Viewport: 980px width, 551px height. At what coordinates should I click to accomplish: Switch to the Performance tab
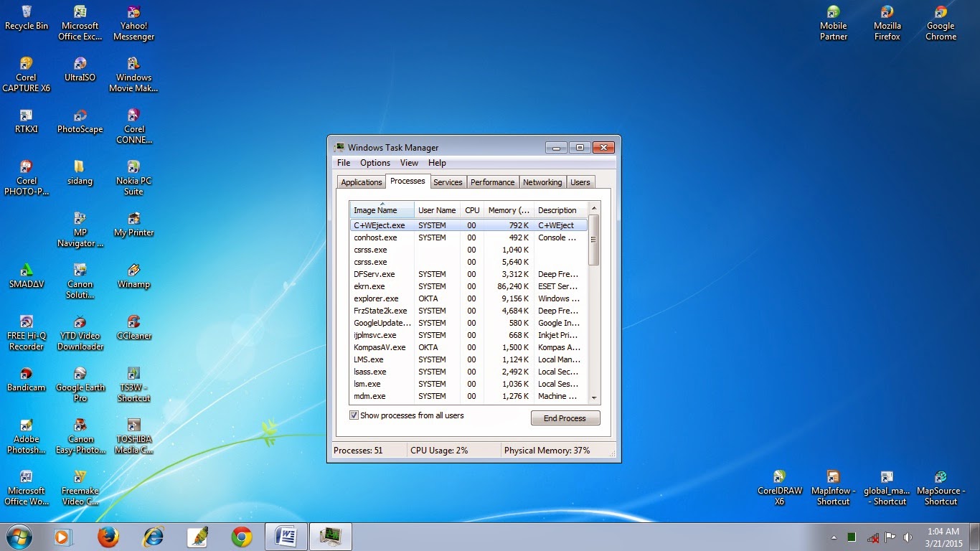(492, 182)
